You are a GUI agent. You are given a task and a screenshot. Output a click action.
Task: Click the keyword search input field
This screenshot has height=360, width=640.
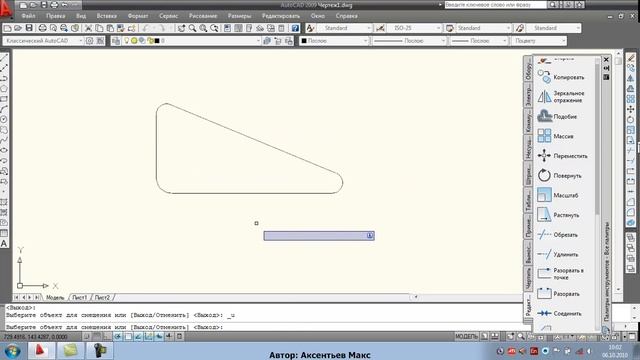pos(495,5)
